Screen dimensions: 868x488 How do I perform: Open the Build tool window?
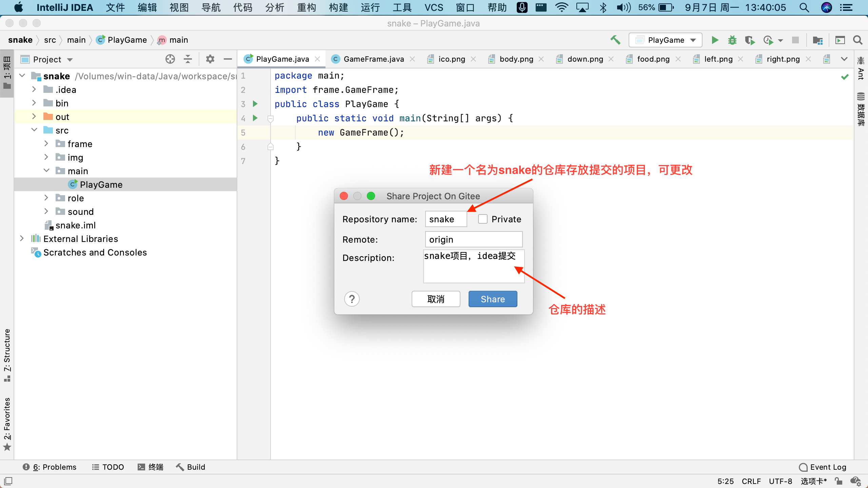click(190, 467)
